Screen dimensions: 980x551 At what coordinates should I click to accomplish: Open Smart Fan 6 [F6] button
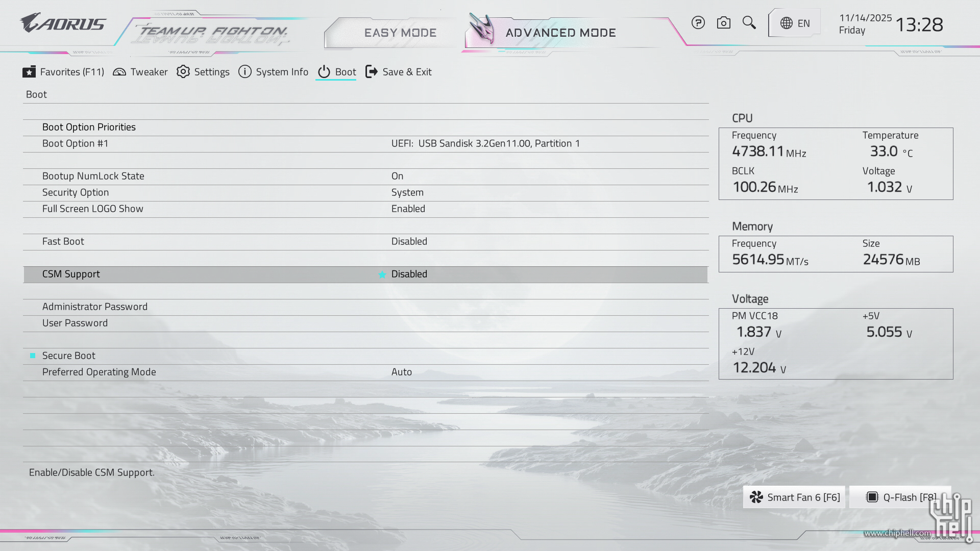pyautogui.click(x=794, y=497)
